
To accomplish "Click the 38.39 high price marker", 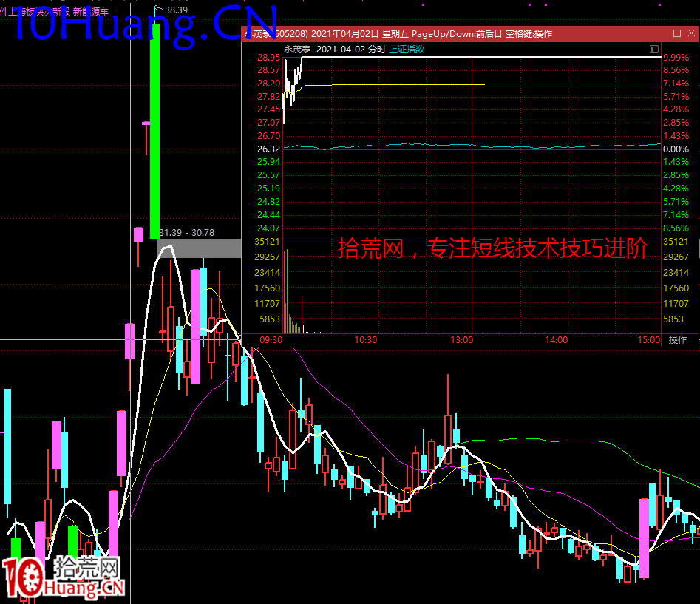I will [x=177, y=10].
